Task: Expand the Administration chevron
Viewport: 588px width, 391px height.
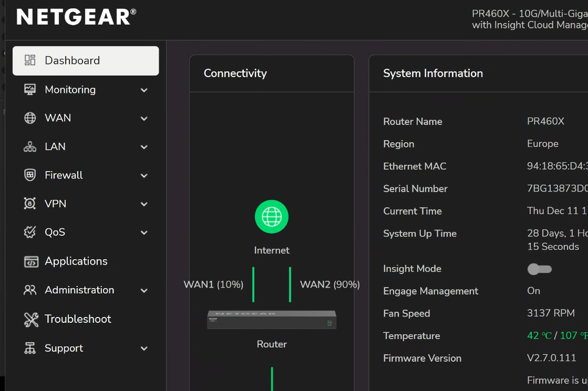Action: tap(144, 290)
